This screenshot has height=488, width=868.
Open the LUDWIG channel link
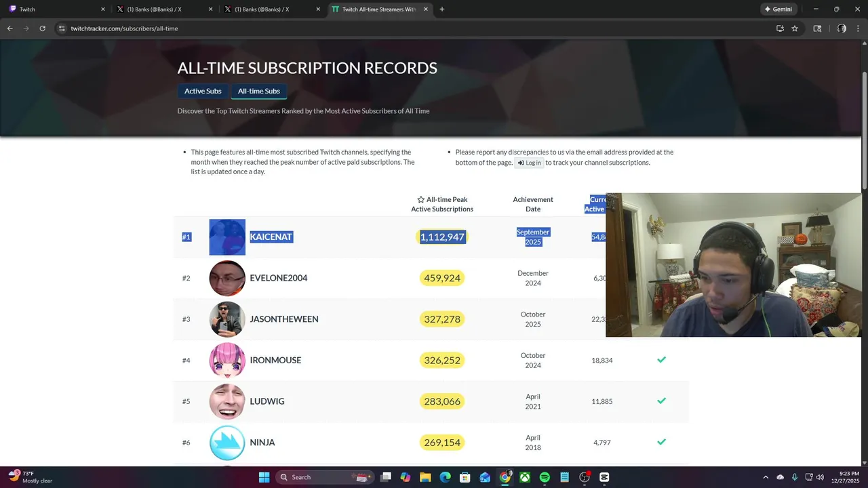coord(267,401)
